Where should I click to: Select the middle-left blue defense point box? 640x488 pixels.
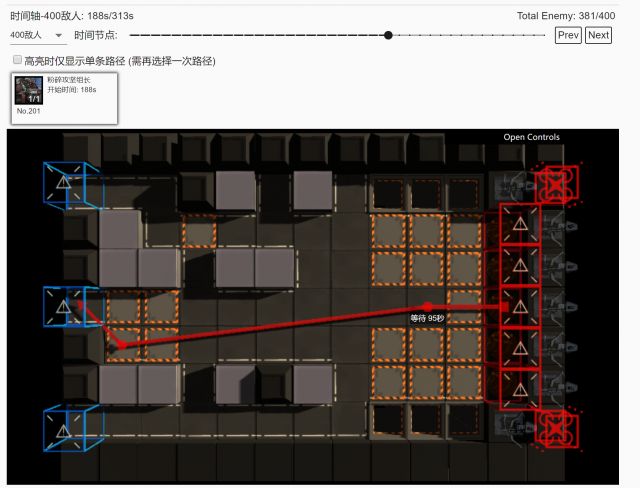tap(63, 307)
